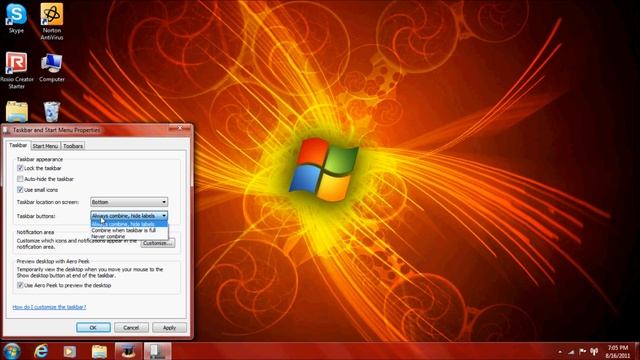
Task: Toggle Use small icons checkbox
Action: 20,190
